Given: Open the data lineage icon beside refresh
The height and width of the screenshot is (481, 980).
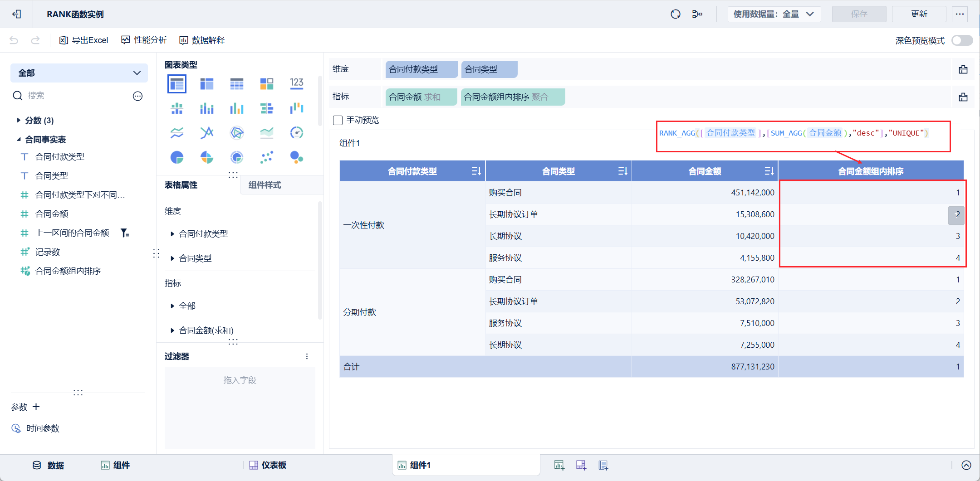Looking at the screenshot, I should 697,14.
